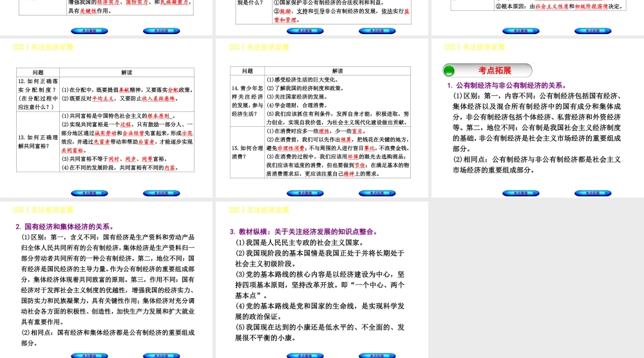Click heading 3. 教材纵横：关于关注经济发展的知识点整合
Image resolution: width=644 pixels, height=358 pixels.
tap(303, 232)
